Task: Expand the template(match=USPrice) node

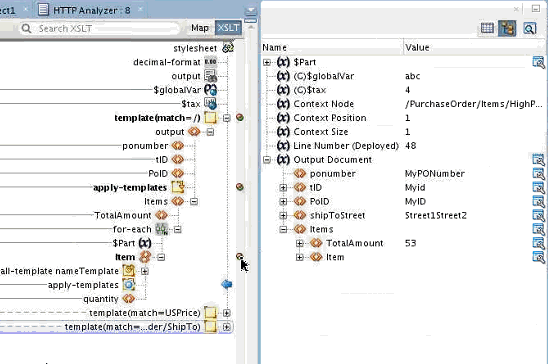Action: coord(226,313)
